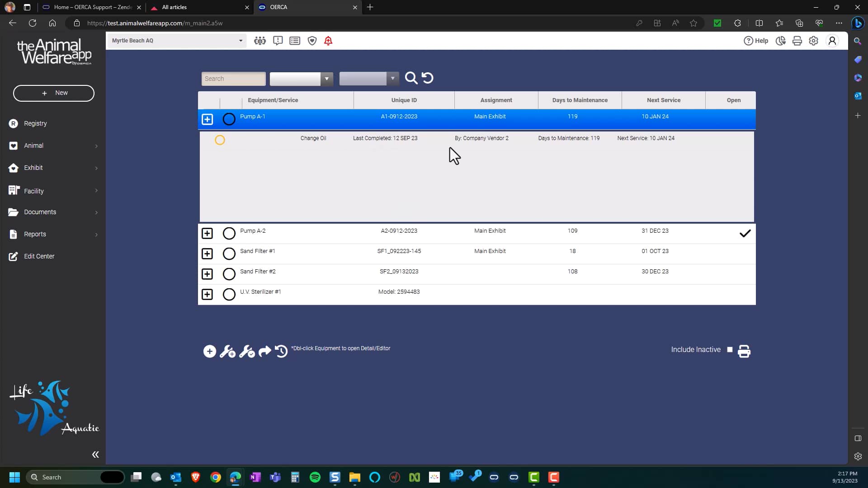Click the printer icon near Include Inactive

744,351
